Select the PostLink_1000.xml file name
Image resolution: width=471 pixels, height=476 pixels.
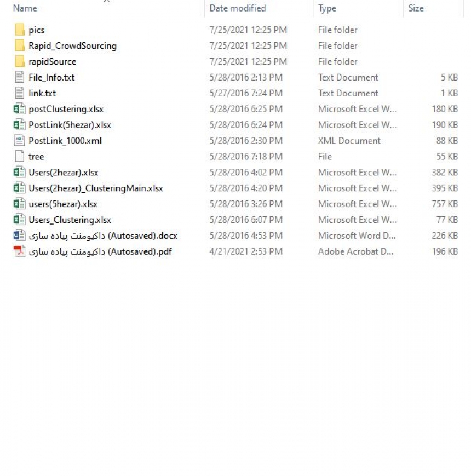coord(65,141)
